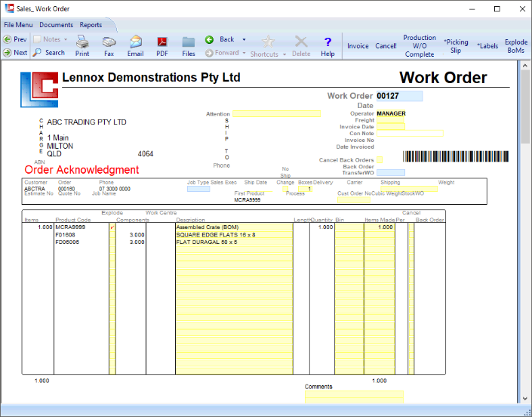Image resolution: width=532 pixels, height=417 pixels.
Task: Open the Files folder icon
Action: (x=189, y=42)
